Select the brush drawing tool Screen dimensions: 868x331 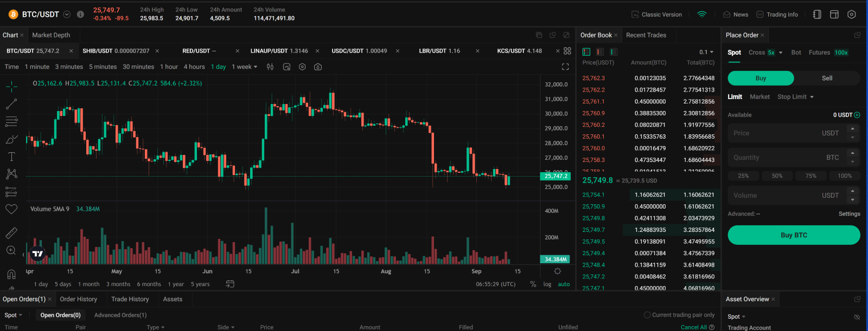(x=11, y=139)
